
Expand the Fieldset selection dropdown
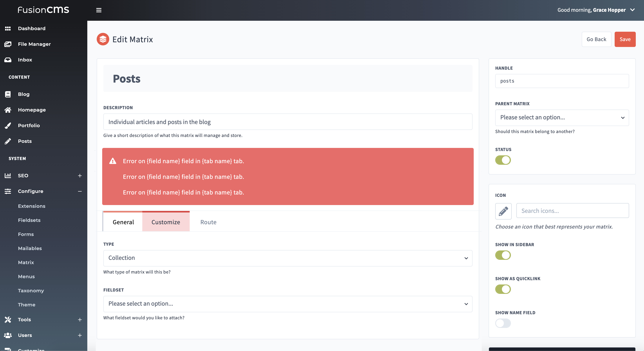tap(288, 304)
